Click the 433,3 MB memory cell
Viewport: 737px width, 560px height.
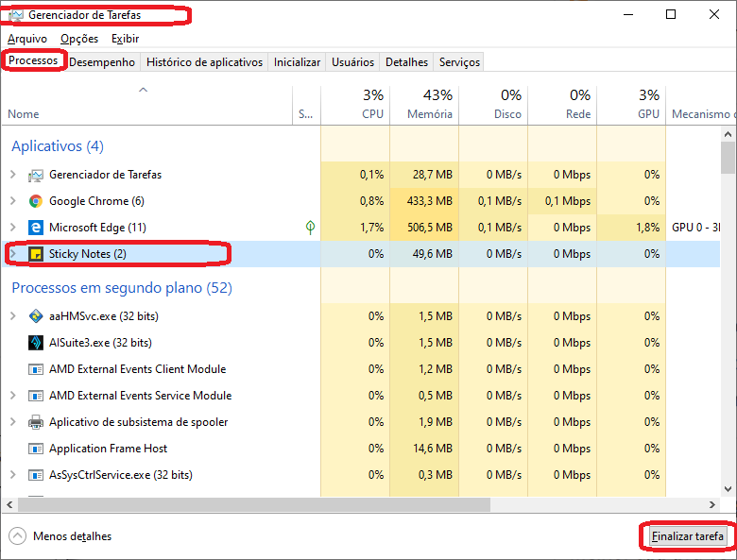(424, 201)
